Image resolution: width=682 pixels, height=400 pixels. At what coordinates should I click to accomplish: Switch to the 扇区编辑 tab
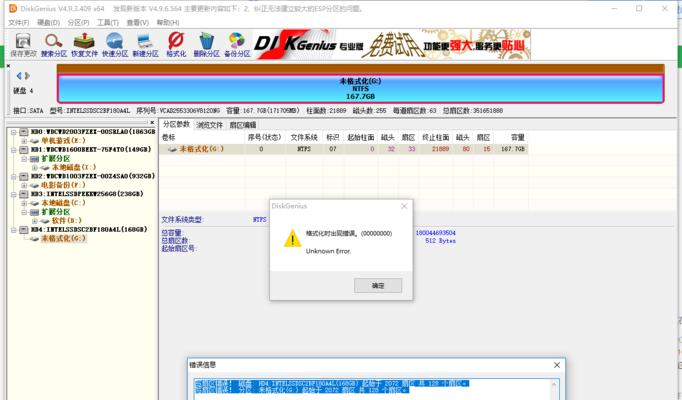coord(243,125)
